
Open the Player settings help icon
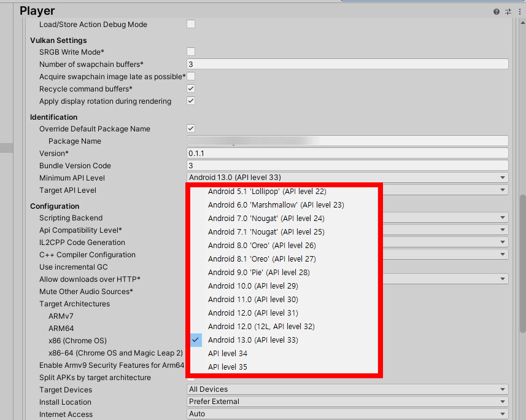[x=497, y=12]
